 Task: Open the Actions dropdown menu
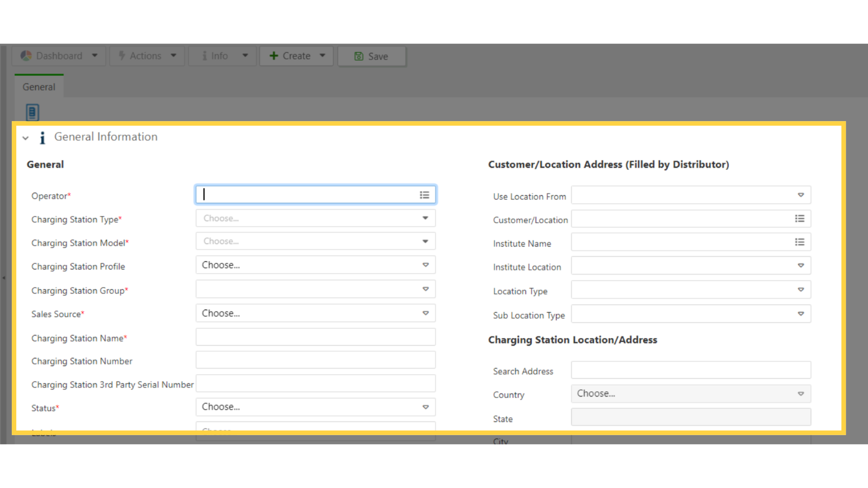pyautogui.click(x=147, y=56)
